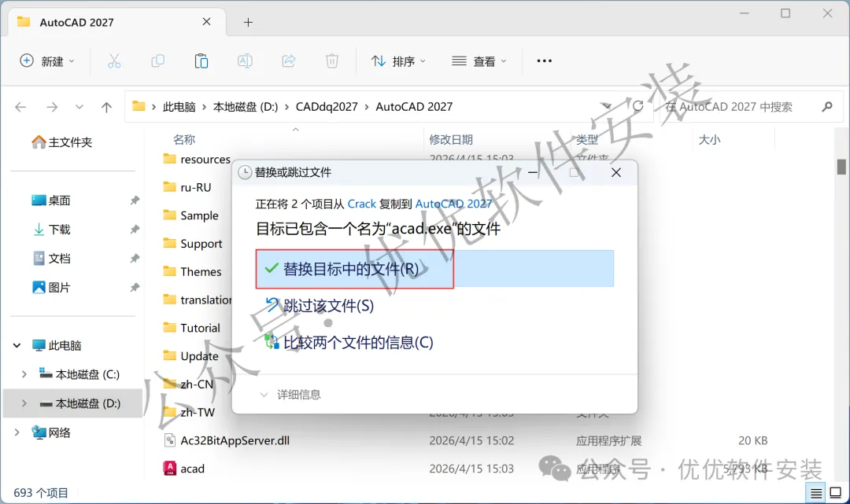Screen dimensions: 850x504
Task: Switch to details view in status bar
Action: tap(816, 493)
